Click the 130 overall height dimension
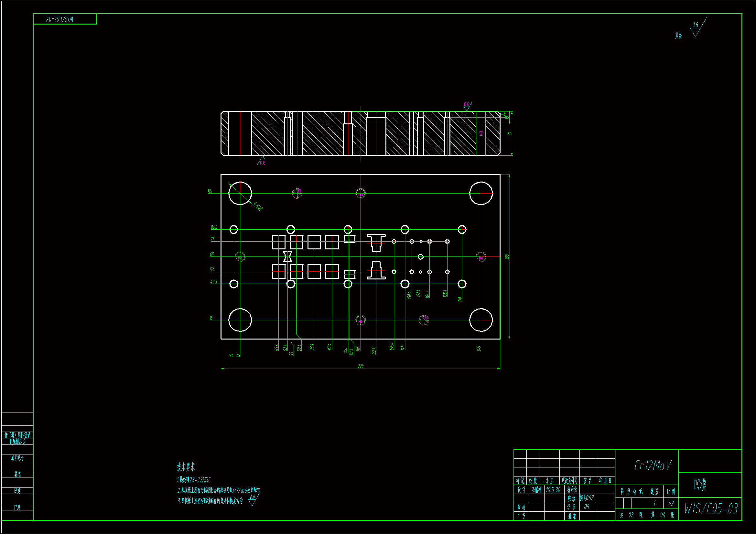The image size is (756, 534). click(507, 257)
